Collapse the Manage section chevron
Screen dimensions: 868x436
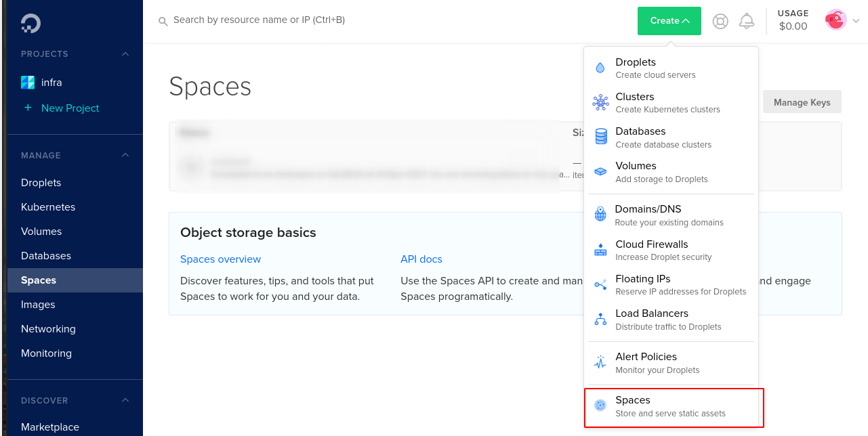125,156
